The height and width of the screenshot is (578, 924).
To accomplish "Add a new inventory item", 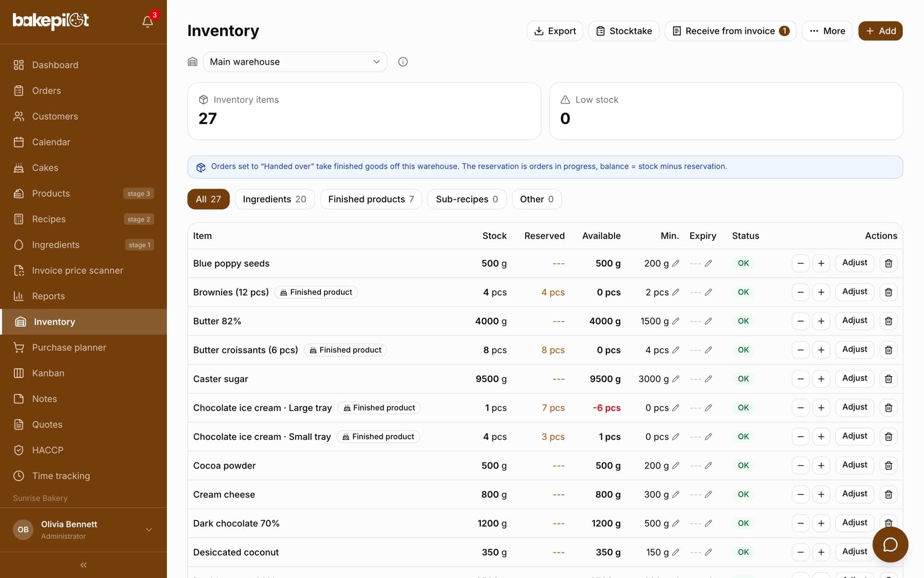I will point(880,31).
